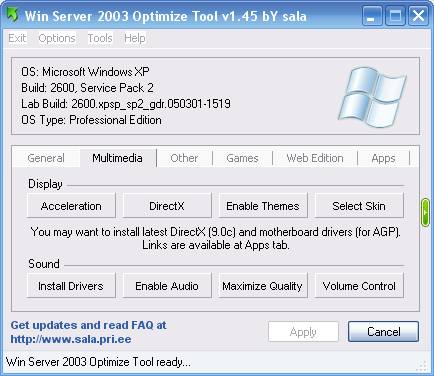Click 'Links are available at Apps tab.' text
This screenshot has width=434, height=376.
click(216, 245)
